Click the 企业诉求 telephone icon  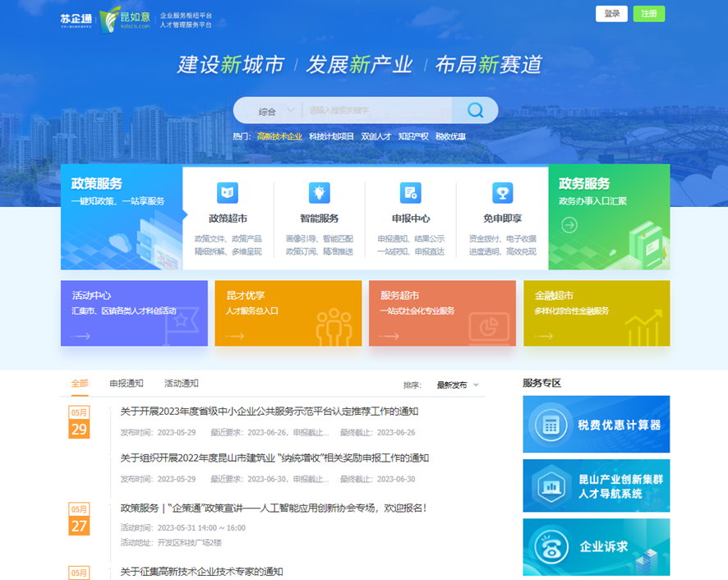(548, 546)
